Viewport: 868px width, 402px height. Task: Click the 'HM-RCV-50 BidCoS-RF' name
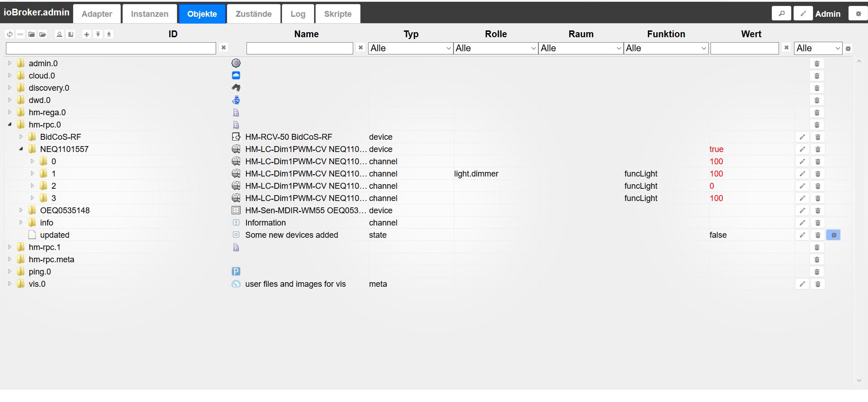click(x=289, y=137)
